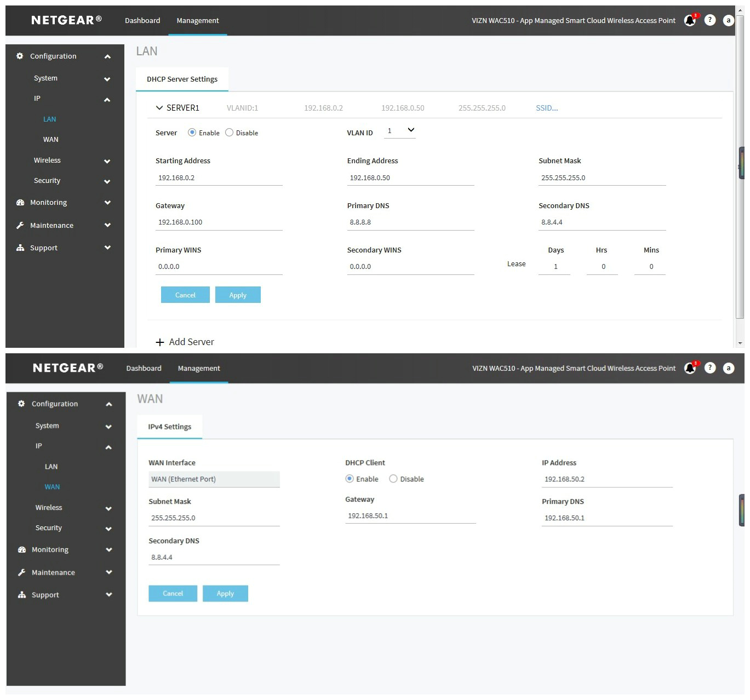Open the VLAN ID dropdown
750x700 pixels.
400,131
